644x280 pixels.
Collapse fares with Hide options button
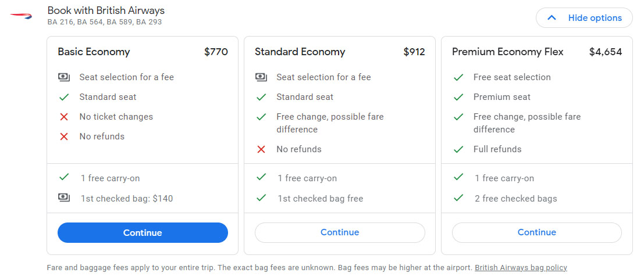coord(584,18)
